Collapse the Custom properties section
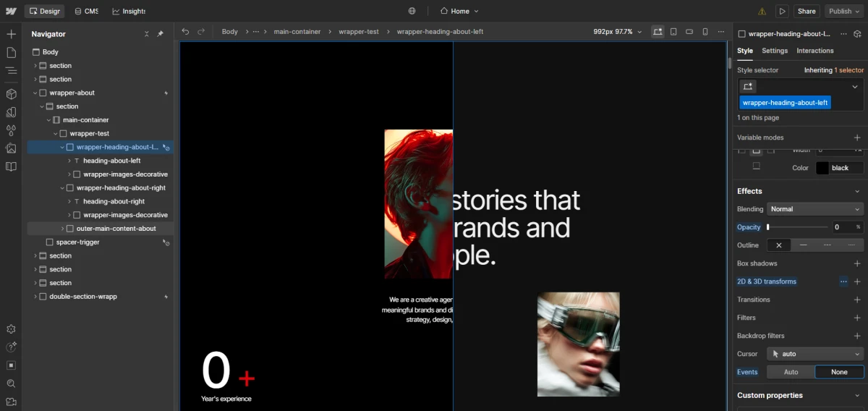868x411 pixels. tap(857, 395)
